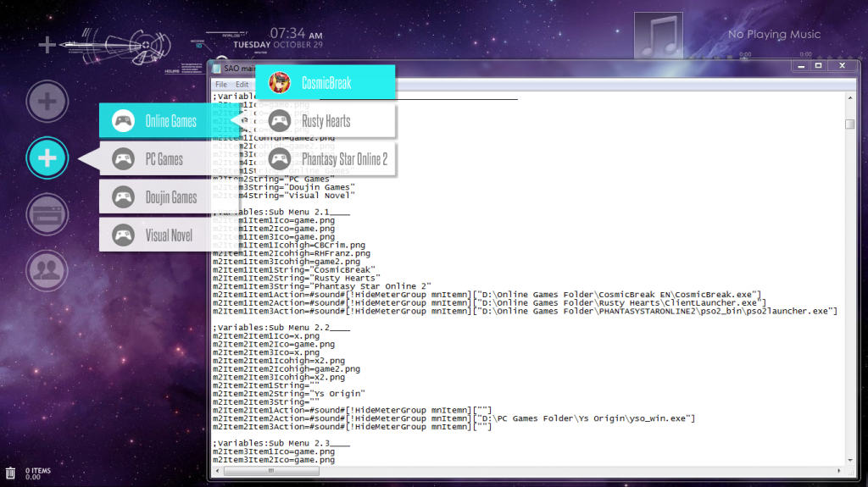Click the top circular plus launcher icon

pos(47,102)
